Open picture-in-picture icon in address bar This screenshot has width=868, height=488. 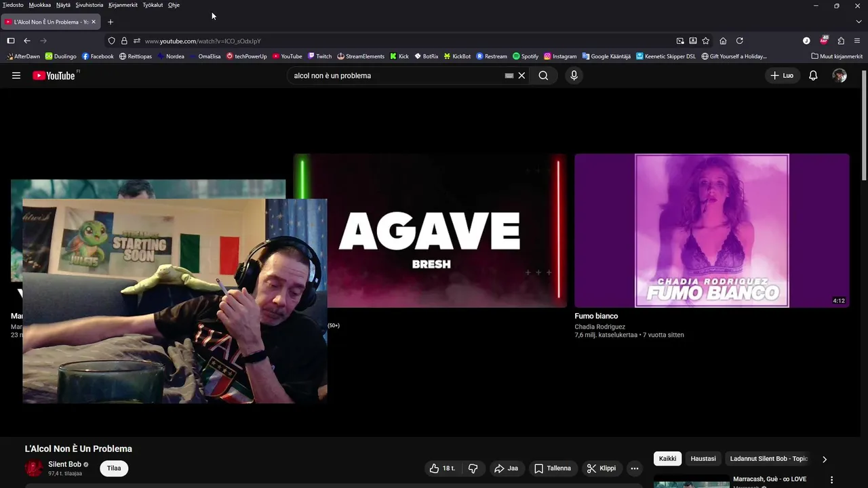click(680, 41)
